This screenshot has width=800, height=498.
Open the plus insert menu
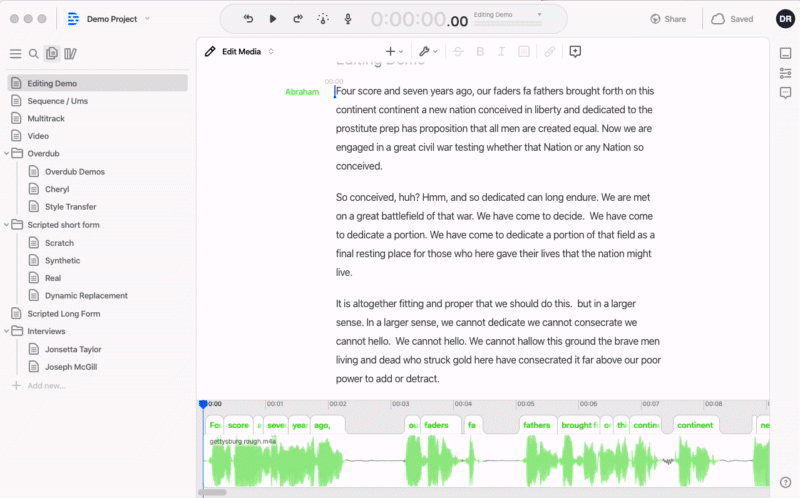click(394, 52)
